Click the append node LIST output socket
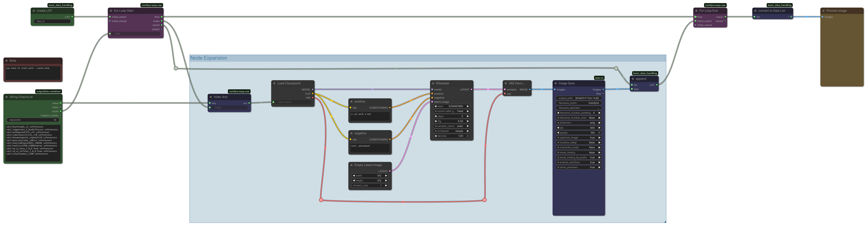This screenshot has height=226, width=868. 657,85
